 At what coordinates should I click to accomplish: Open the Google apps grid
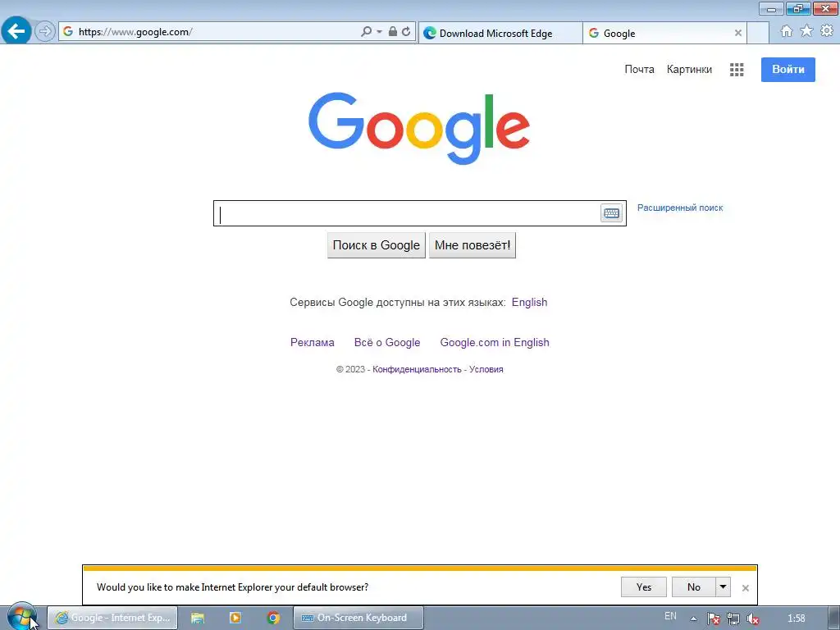[x=737, y=70]
